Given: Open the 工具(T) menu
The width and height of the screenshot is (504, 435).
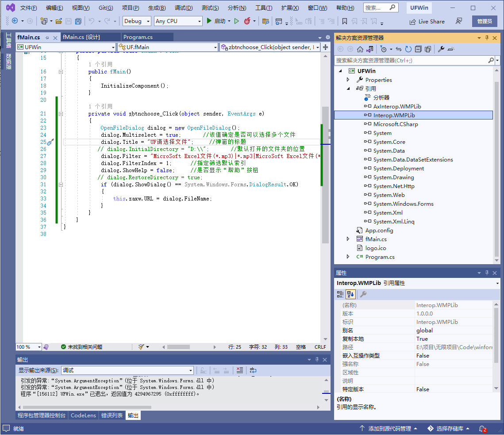Looking at the screenshot, I should coord(264,8).
